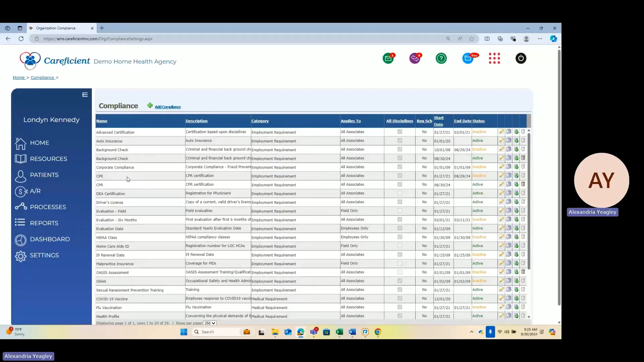Image resolution: width=644 pixels, height=362 pixels.
Task: Open the red nine-dot apps grid
Action: pos(494,58)
